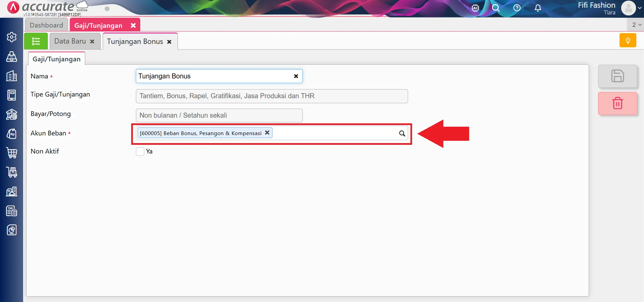
Task: Open Akun Beban account search lookup
Action: (402, 133)
